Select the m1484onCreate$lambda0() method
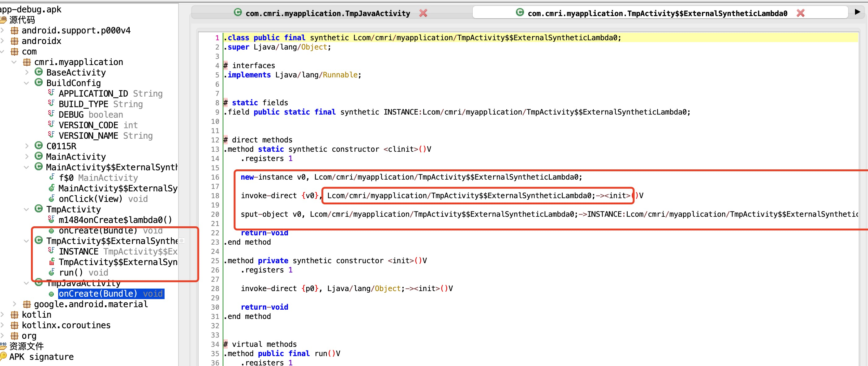The width and height of the screenshot is (868, 366). 116,220
